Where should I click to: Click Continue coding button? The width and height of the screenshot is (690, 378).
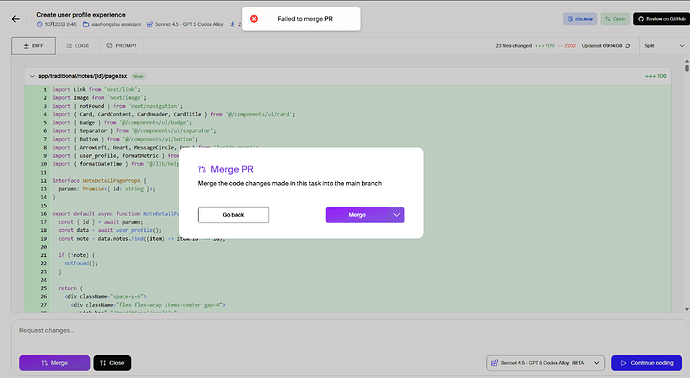tap(646, 363)
